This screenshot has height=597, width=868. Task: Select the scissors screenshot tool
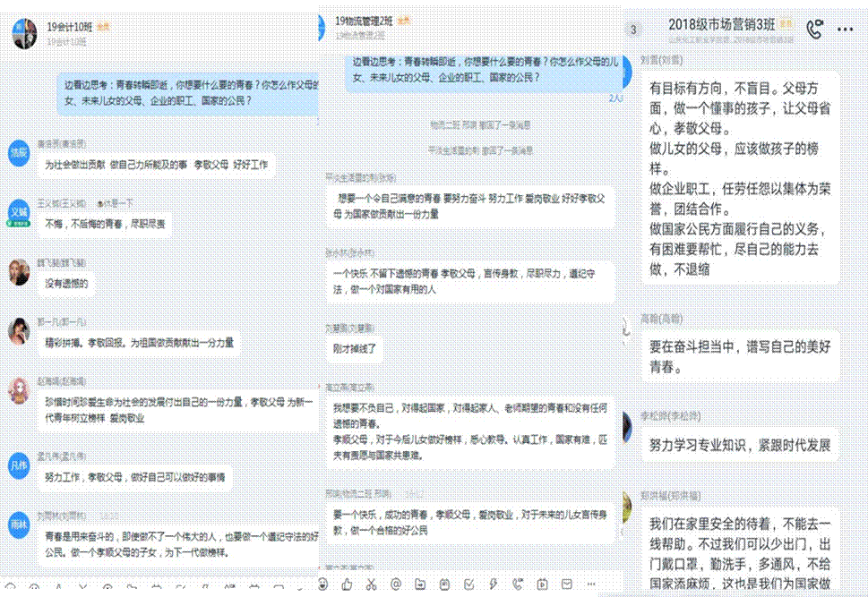372,584
